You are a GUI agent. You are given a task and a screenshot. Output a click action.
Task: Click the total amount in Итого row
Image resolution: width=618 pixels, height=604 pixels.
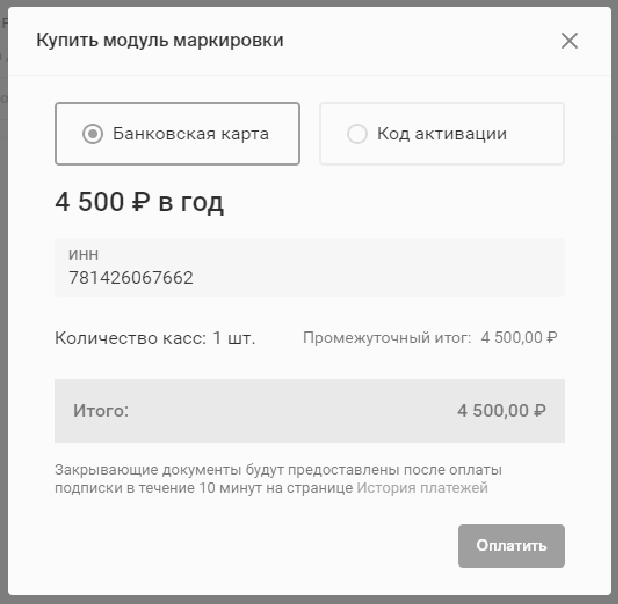coord(500,410)
